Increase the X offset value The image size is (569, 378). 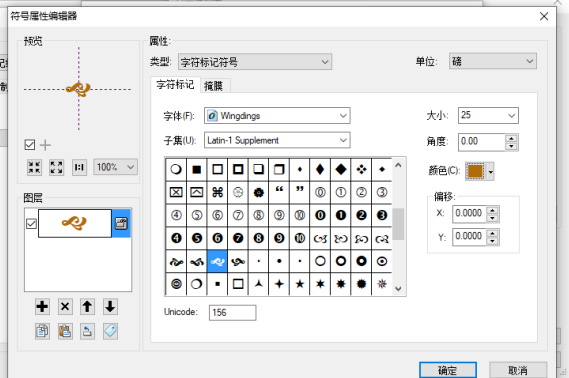(492, 210)
